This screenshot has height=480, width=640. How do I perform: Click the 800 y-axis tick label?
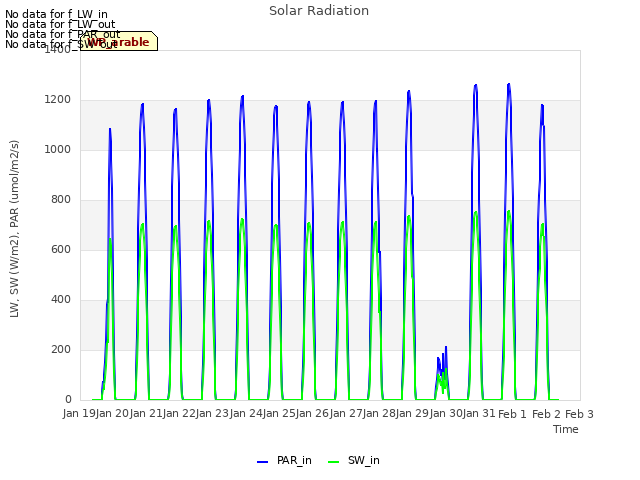pyautogui.click(x=61, y=200)
